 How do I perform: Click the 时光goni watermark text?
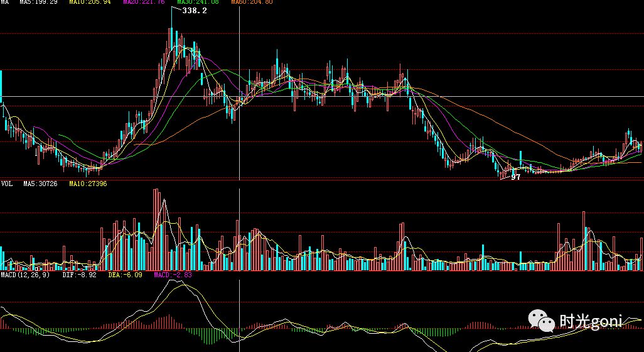590,322
